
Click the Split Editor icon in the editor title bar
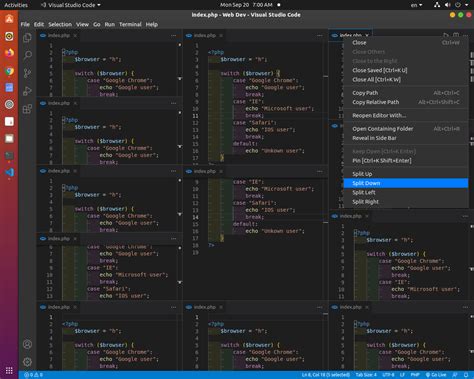coord(456,35)
